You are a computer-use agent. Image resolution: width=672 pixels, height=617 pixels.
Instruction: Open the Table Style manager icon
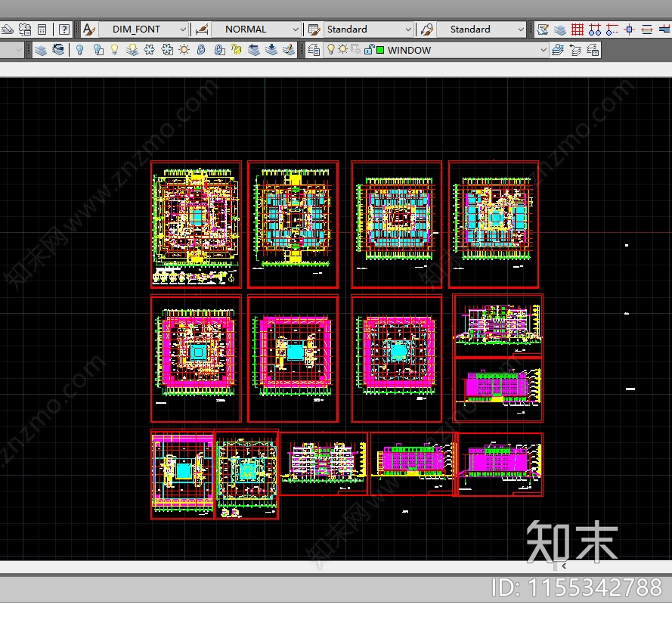coord(314,29)
